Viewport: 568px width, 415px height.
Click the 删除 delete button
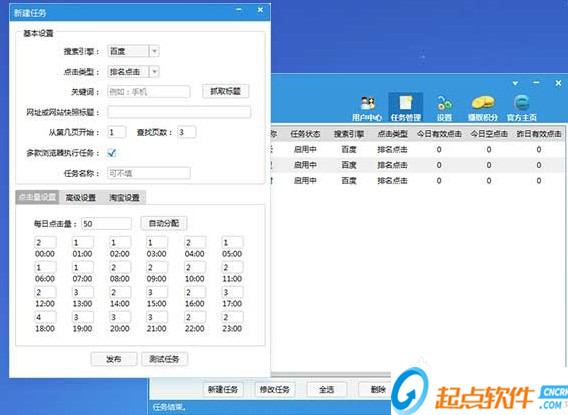click(x=375, y=389)
